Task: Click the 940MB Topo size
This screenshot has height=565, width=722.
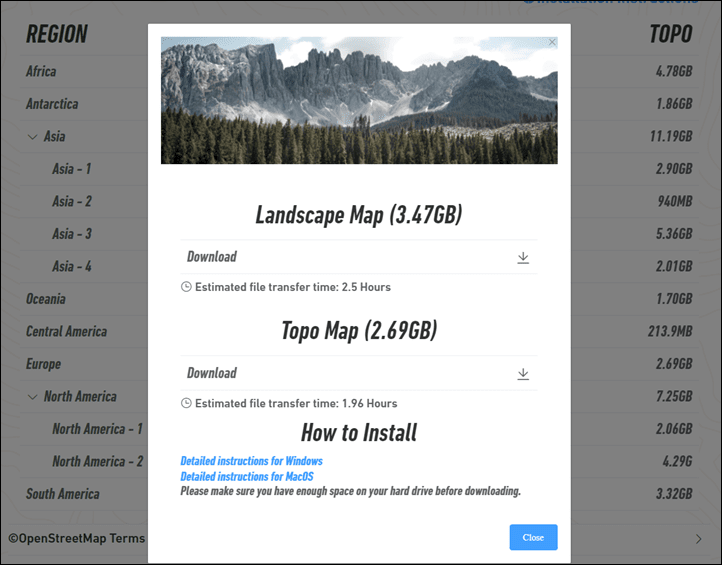Action: pos(675,201)
